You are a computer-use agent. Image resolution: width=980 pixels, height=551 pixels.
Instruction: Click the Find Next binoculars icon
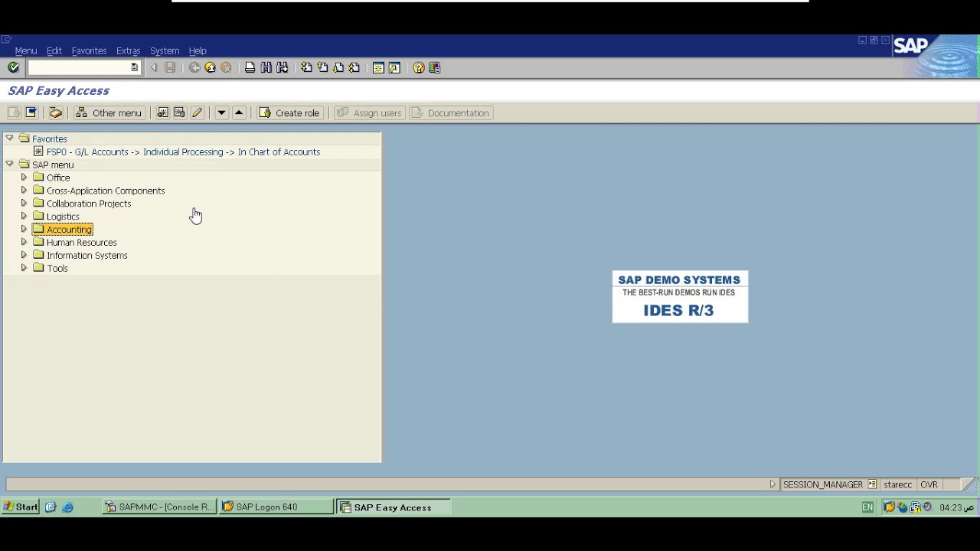coord(282,68)
